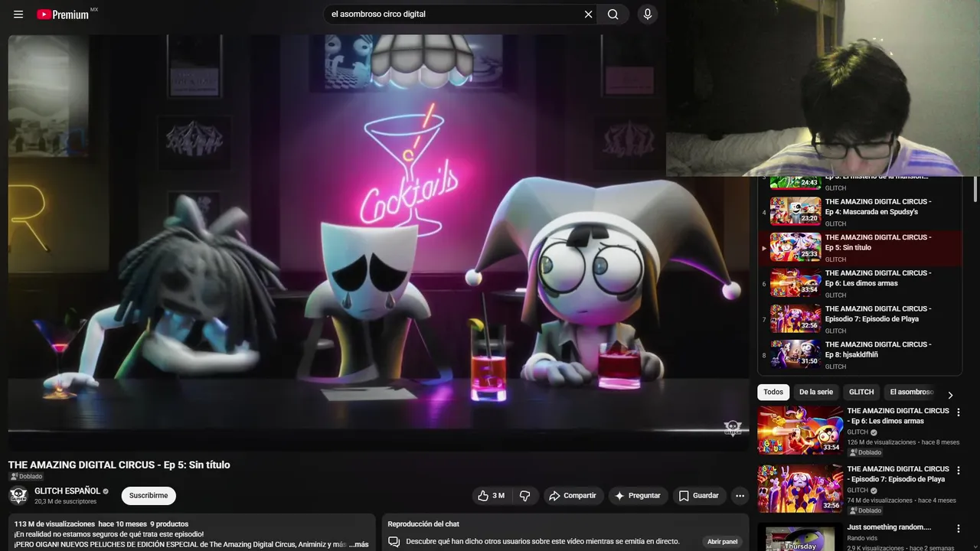The image size is (980, 551).
Task: Clear the search box text
Action: tap(588, 15)
